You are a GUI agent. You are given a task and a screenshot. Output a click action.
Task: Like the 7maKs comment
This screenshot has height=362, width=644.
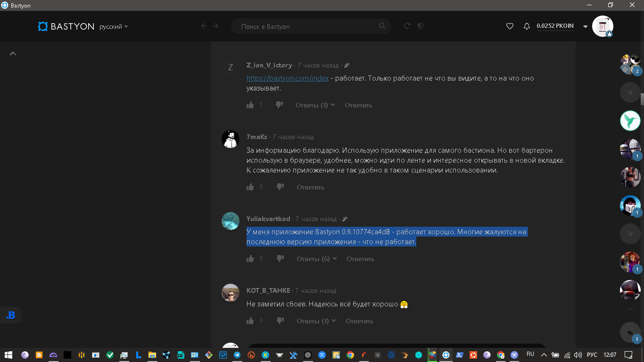pos(250,187)
